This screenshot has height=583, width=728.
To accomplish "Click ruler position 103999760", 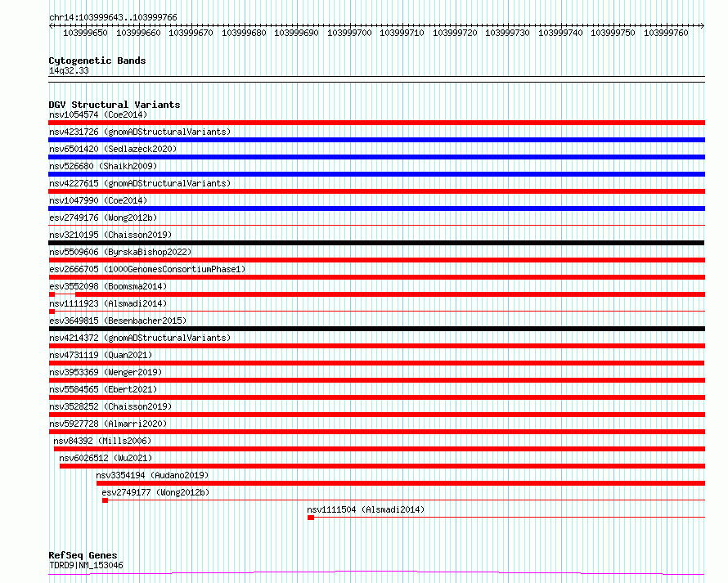I will click(x=666, y=33).
